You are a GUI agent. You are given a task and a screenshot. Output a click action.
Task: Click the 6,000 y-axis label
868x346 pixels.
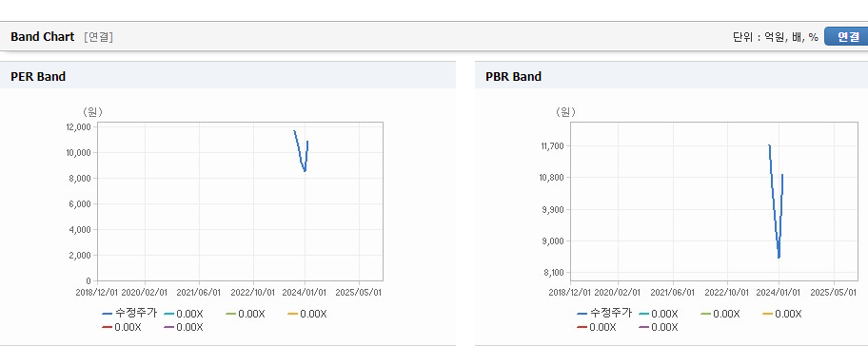point(81,204)
